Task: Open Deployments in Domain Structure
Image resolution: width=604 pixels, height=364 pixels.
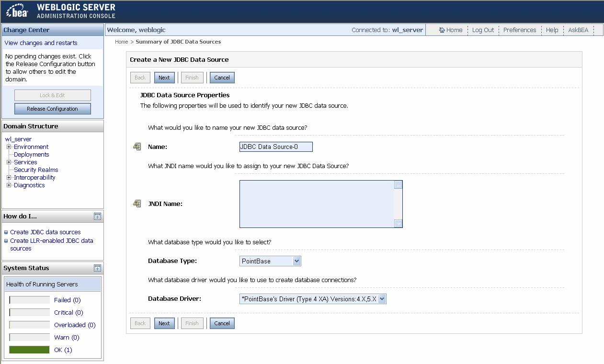Action: pos(32,155)
